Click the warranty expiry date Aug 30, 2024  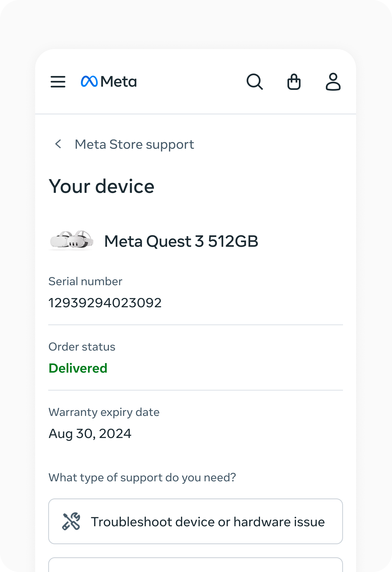coord(90,434)
